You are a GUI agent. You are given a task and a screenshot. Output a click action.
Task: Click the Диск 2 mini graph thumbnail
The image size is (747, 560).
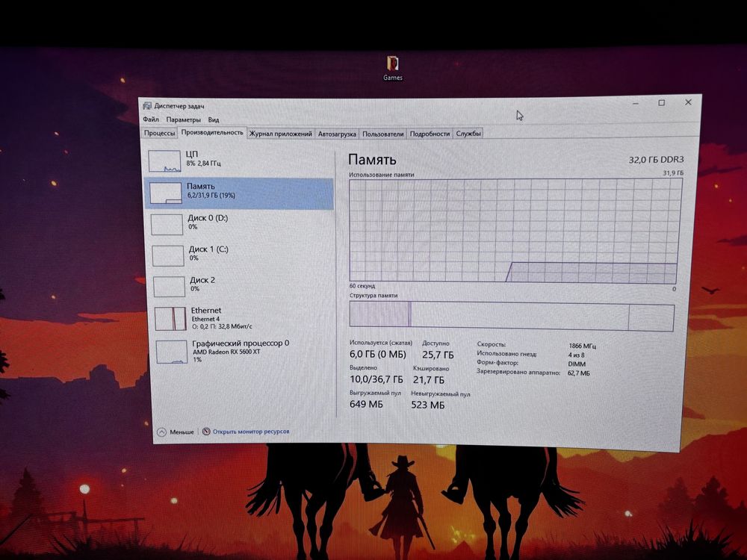[x=169, y=287]
